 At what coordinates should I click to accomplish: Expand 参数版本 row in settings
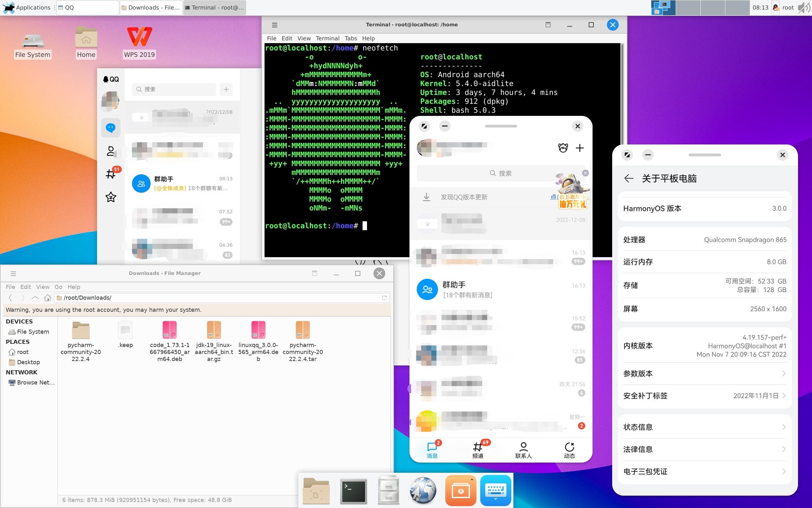pos(704,374)
